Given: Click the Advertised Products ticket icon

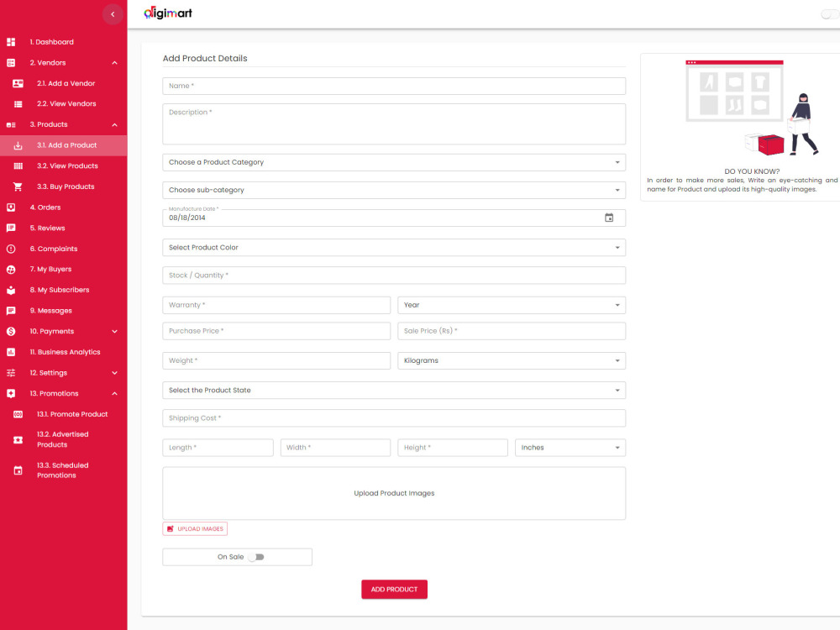Looking at the screenshot, I should coord(18,440).
